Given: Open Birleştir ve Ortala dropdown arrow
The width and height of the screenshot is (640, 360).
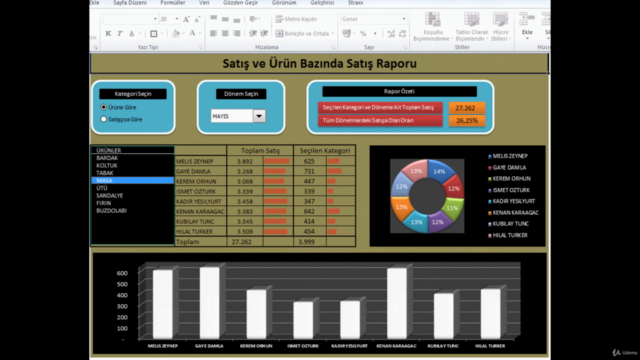Looking at the screenshot, I should 333,33.
